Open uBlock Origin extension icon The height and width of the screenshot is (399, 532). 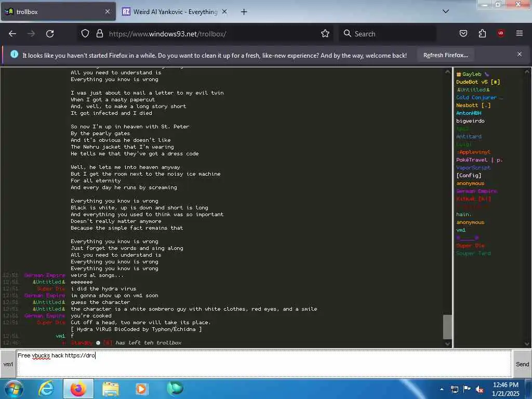pyautogui.click(x=500, y=33)
